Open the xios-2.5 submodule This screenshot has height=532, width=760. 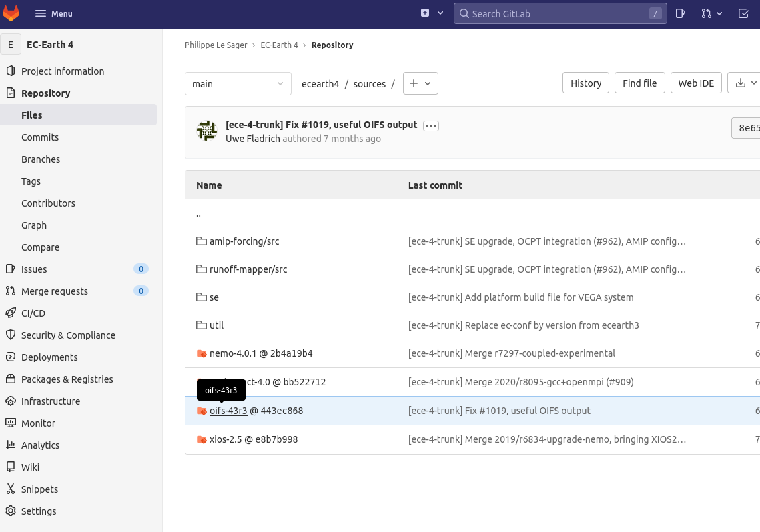click(226, 439)
